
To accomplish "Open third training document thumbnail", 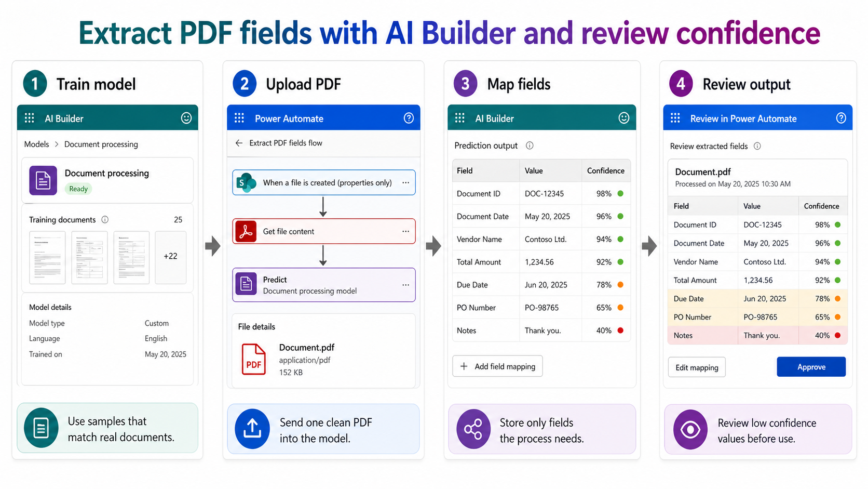I will pos(131,257).
